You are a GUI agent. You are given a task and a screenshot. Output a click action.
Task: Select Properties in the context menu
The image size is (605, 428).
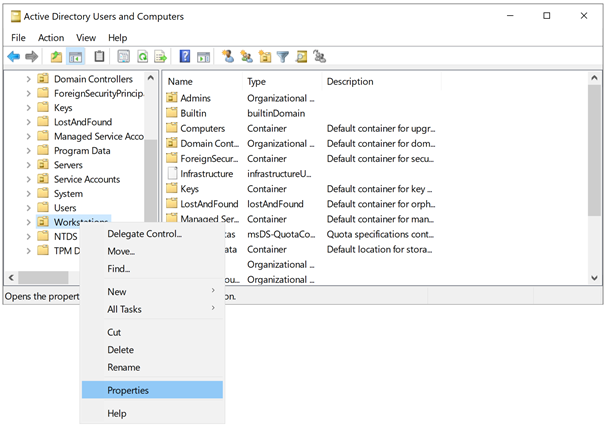[152, 390]
